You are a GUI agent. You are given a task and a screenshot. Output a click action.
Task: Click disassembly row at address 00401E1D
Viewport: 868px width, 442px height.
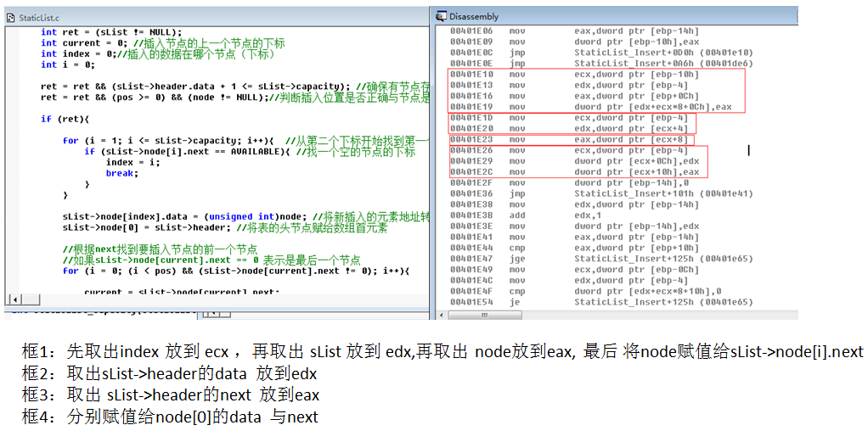click(x=568, y=118)
